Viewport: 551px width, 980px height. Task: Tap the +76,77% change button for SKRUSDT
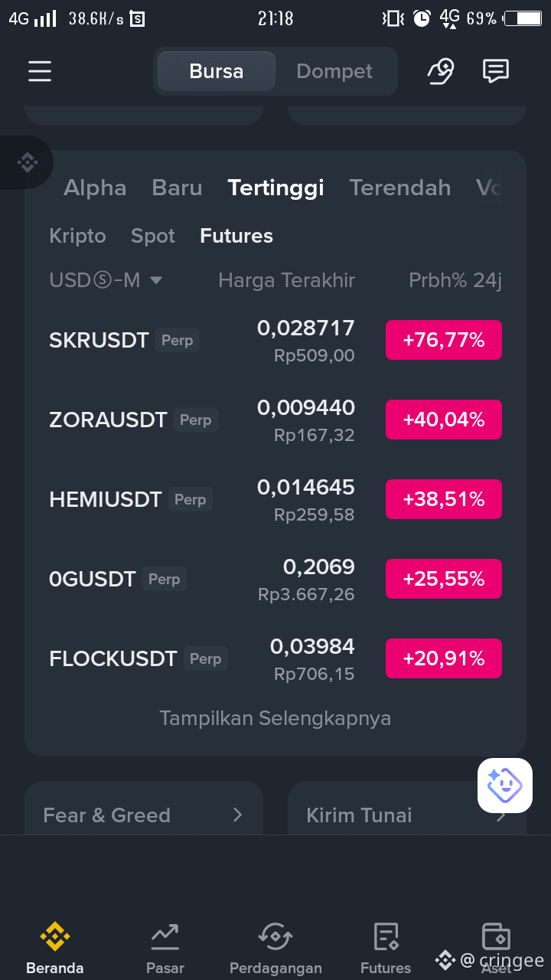tap(444, 340)
